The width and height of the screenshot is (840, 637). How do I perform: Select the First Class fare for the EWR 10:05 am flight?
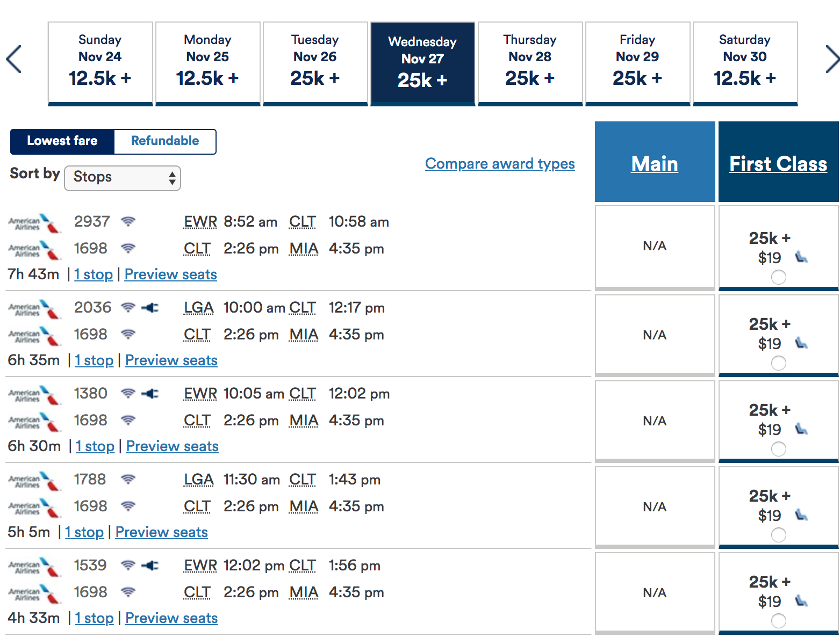(778, 449)
